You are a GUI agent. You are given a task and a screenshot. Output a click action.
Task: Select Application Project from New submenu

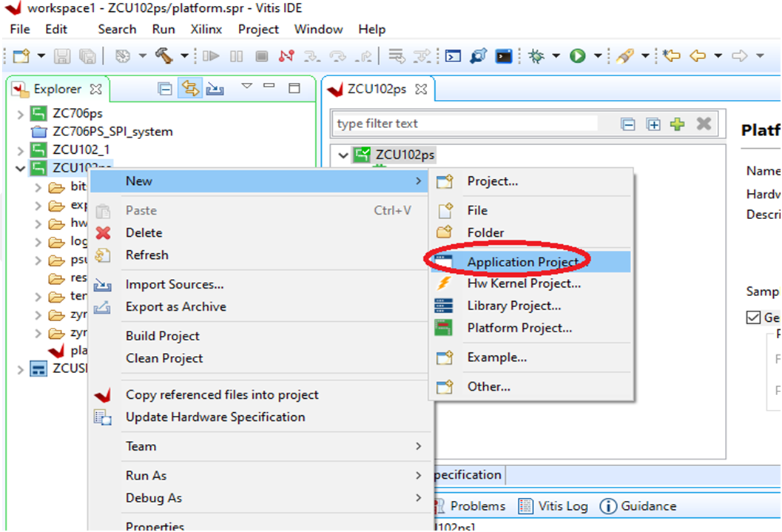click(522, 262)
